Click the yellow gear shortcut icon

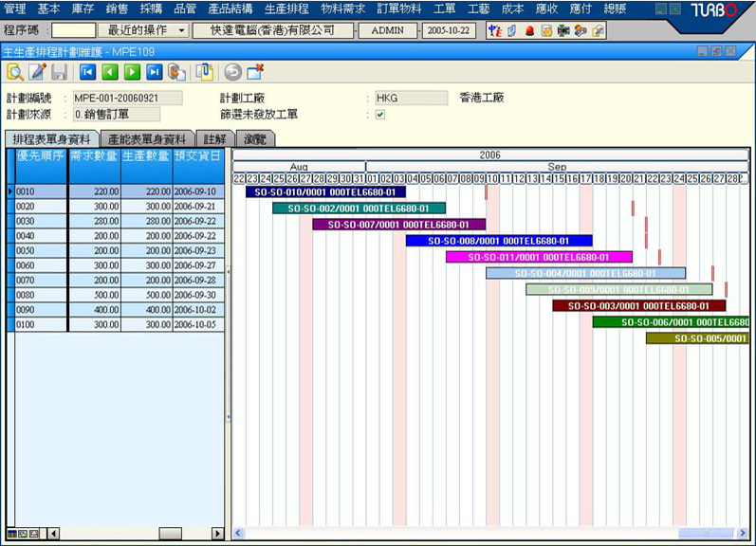(546, 31)
